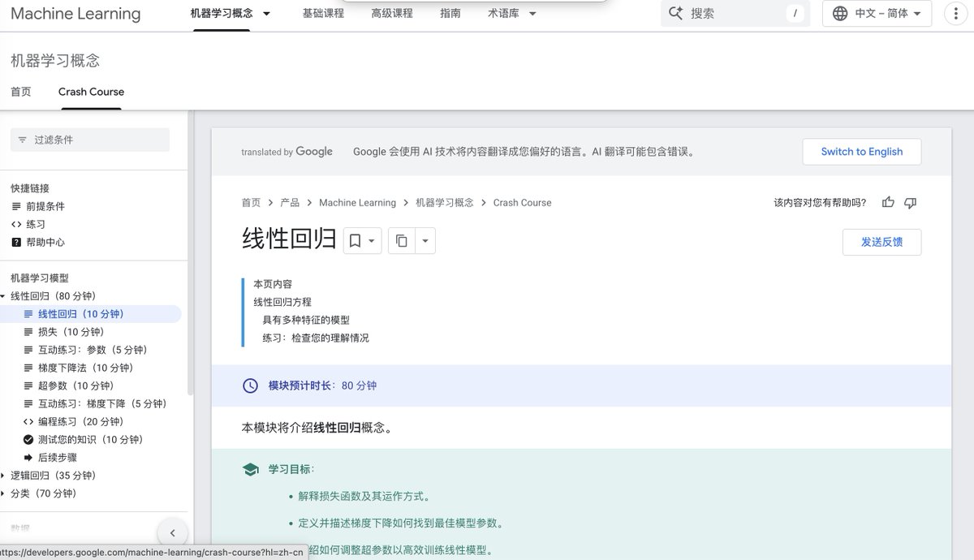Collapse sidebar with the left chevron button
Viewport: 974px width, 560px height.
172,533
